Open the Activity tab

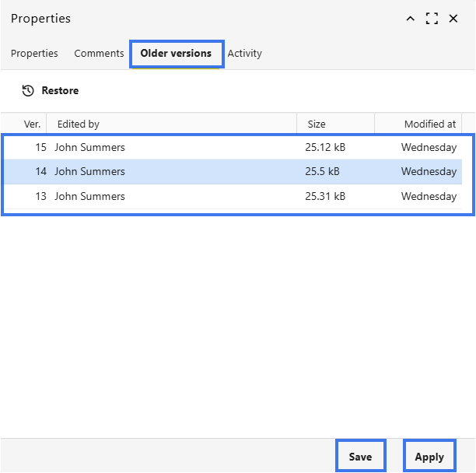(x=245, y=54)
